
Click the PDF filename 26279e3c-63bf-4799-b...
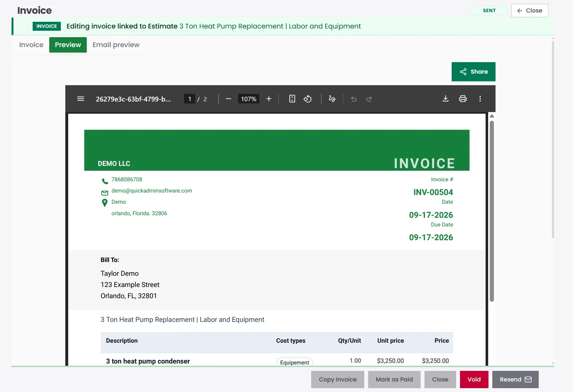click(x=133, y=99)
